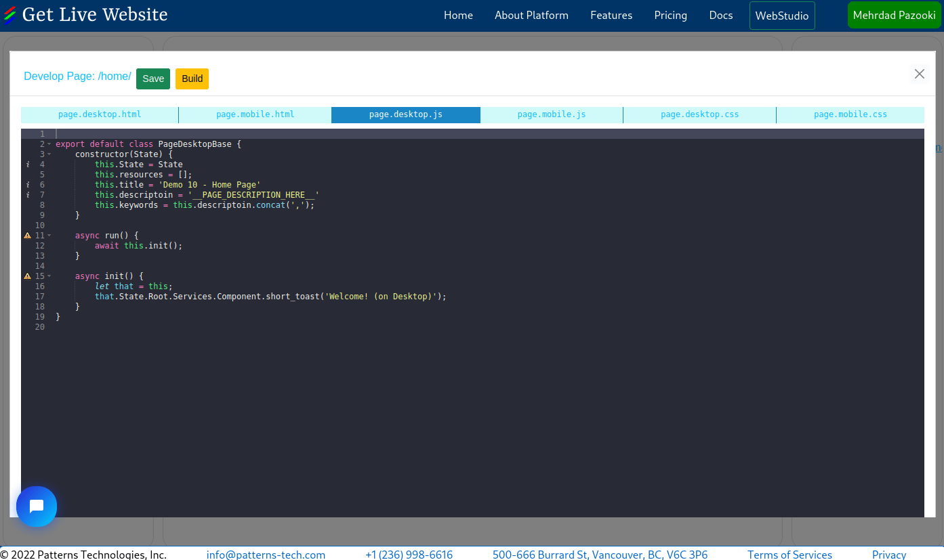Image resolution: width=944 pixels, height=560 pixels.
Task: Click info marker on line 4
Action: coord(28,165)
